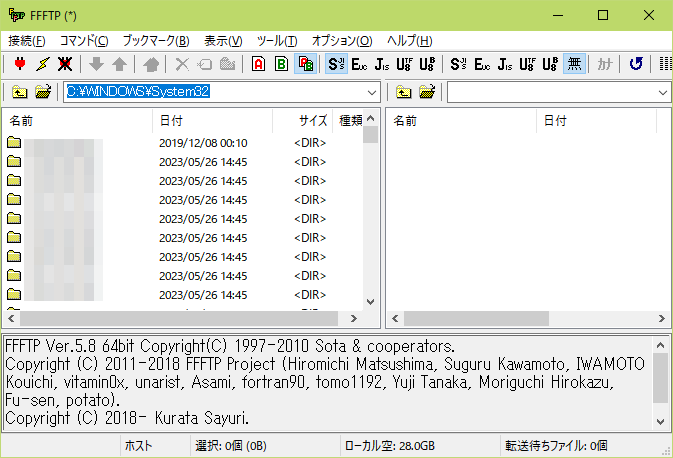Click up arrow of log pane scrollbar
The width and height of the screenshot is (673, 458).
click(661, 345)
